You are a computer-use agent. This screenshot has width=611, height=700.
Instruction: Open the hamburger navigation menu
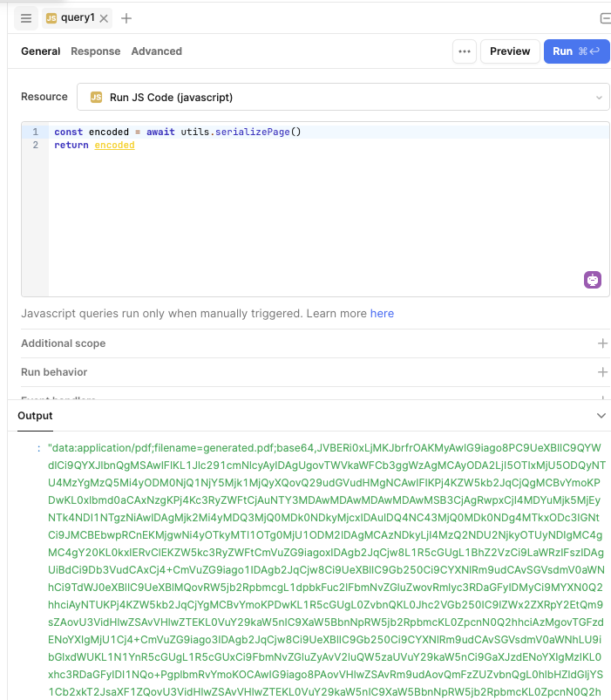coord(25,17)
